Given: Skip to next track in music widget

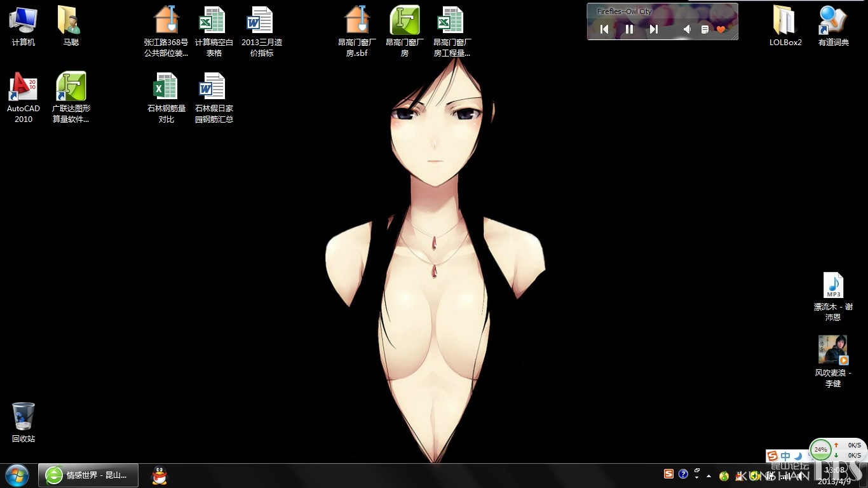Looking at the screenshot, I should click(x=653, y=29).
